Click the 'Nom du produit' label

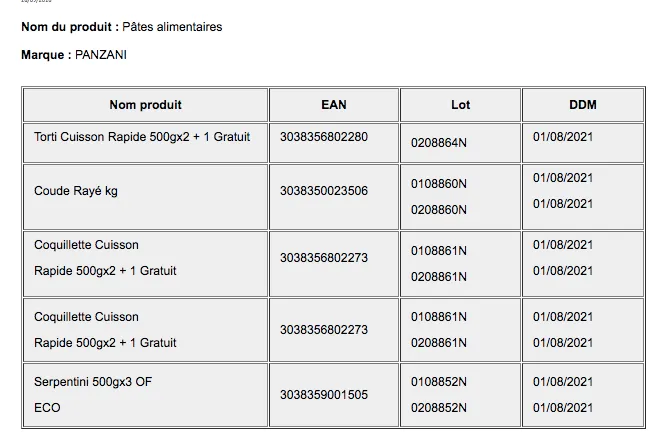(x=67, y=27)
